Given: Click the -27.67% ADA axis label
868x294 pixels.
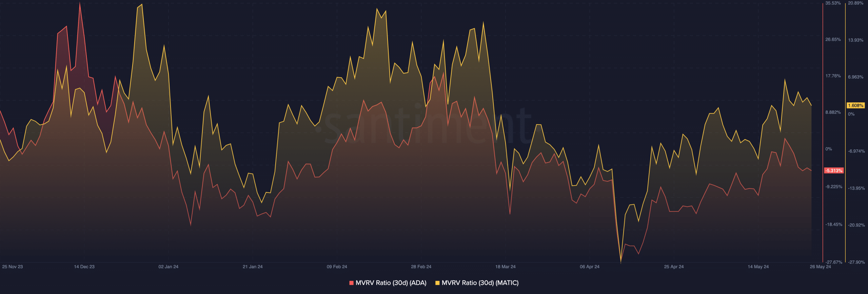Looking at the screenshot, I should 834,262.
